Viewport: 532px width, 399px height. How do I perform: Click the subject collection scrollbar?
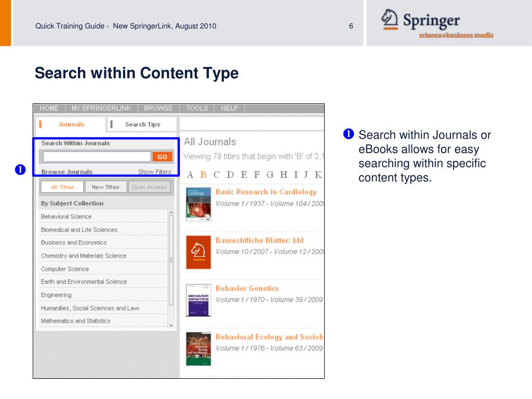pos(171,260)
